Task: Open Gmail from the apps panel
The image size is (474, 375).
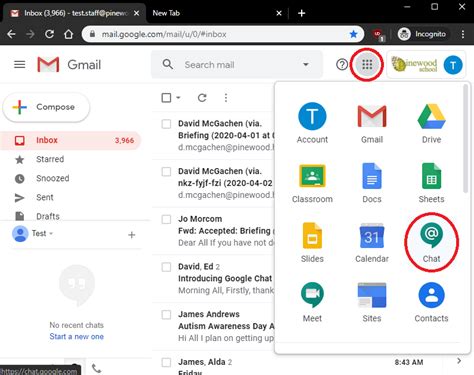Action: click(372, 123)
